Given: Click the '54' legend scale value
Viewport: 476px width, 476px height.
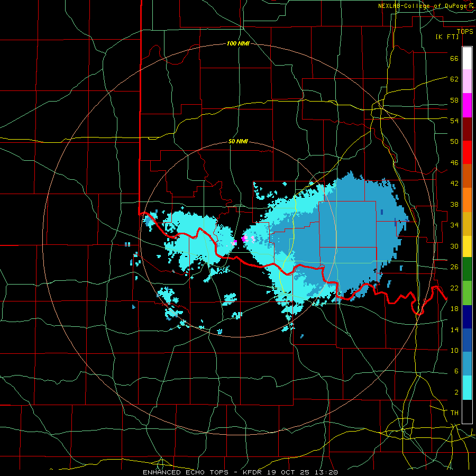Looking at the screenshot, I should tap(454, 121).
